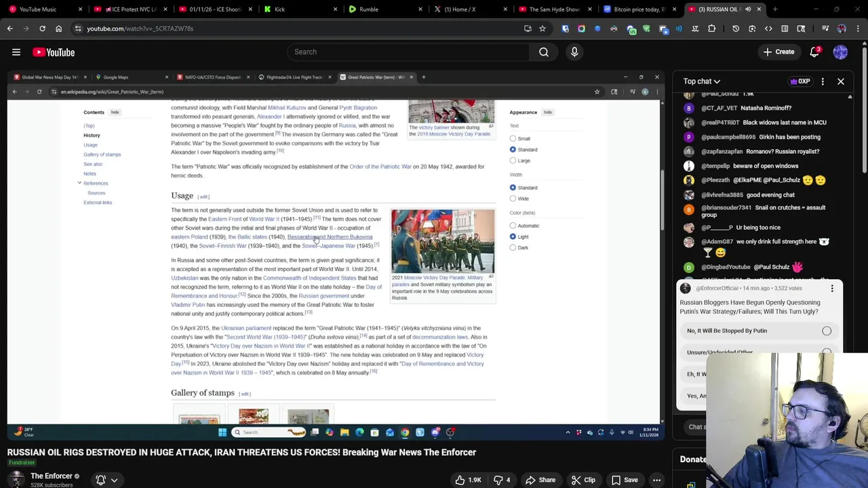Image resolution: width=868 pixels, height=488 pixels.
Task: Open Gallery of stamps contents link
Action: pos(102,155)
